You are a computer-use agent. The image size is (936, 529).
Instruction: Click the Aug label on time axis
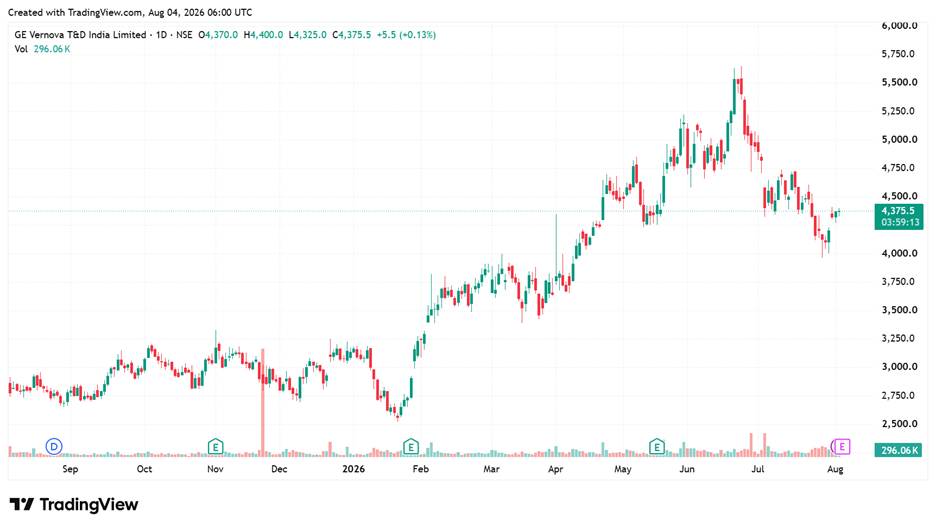pyautogui.click(x=835, y=469)
